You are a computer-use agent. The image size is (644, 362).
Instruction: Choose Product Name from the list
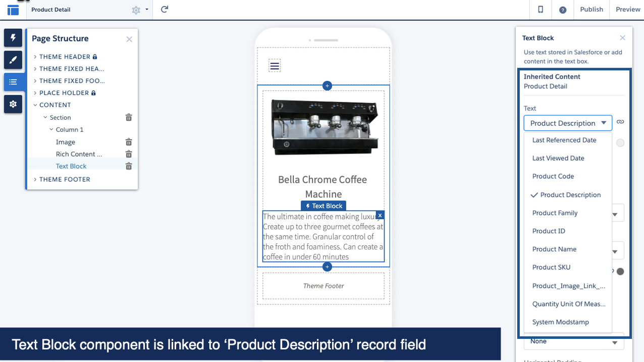pos(554,249)
